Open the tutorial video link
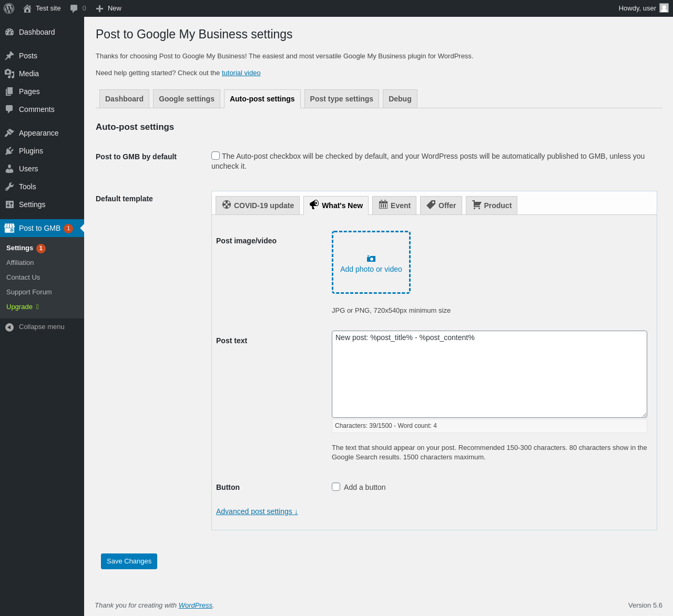Image resolution: width=673 pixels, height=616 pixels. 241,73
